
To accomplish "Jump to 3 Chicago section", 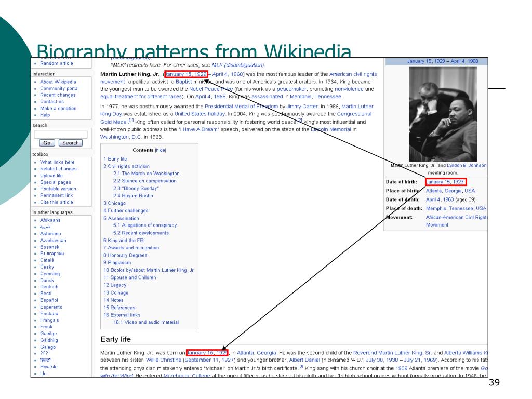I will tap(115, 203).
